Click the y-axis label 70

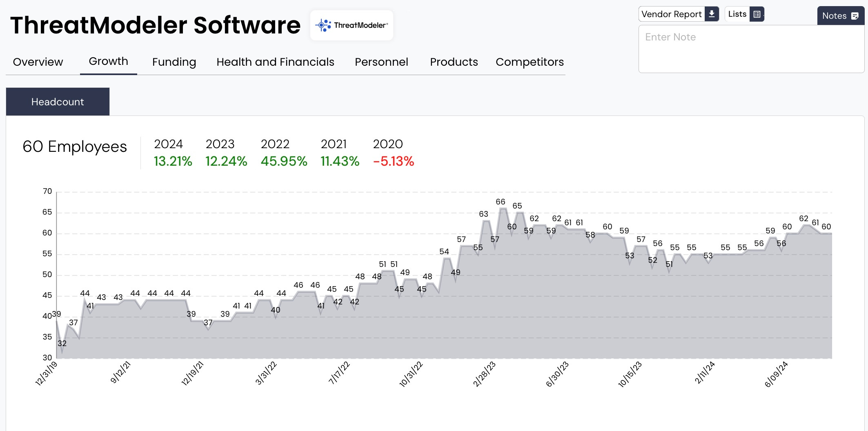point(47,191)
